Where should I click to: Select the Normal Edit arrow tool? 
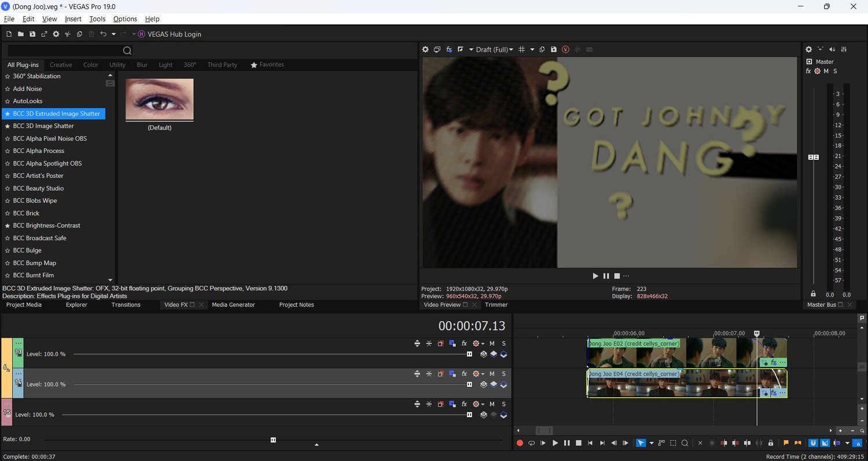click(641, 443)
